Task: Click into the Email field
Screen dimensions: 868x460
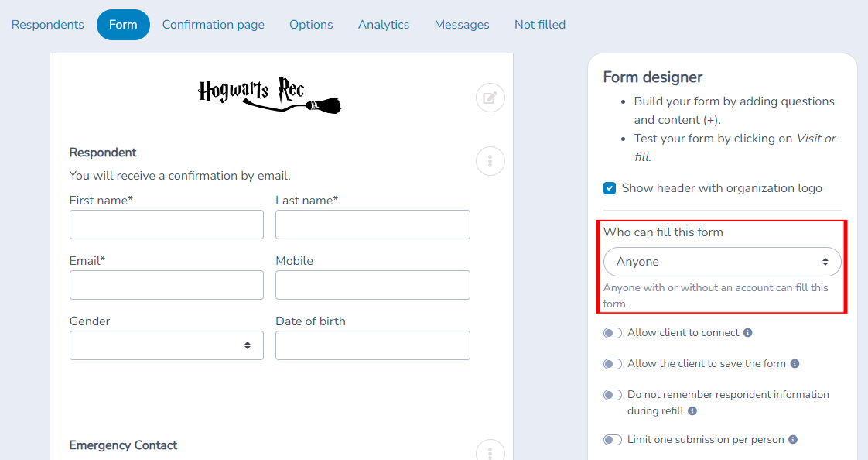Action: (166, 285)
